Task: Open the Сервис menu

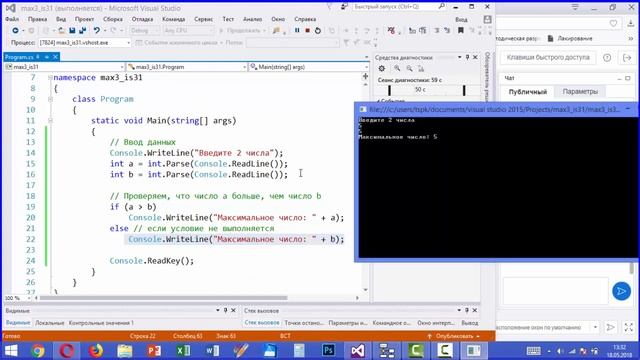Action: pyautogui.click(x=204, y=19)
